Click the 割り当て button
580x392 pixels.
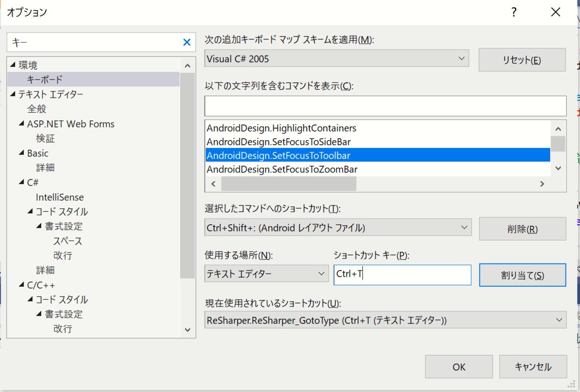[x=522, y=275]
